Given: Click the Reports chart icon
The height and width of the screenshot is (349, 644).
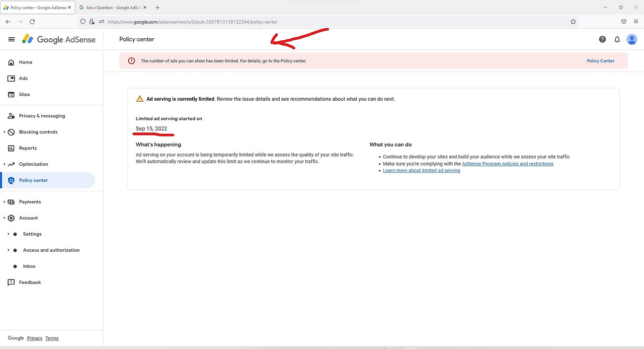Looking at the screenshot, I should click(x=11, y=148).
